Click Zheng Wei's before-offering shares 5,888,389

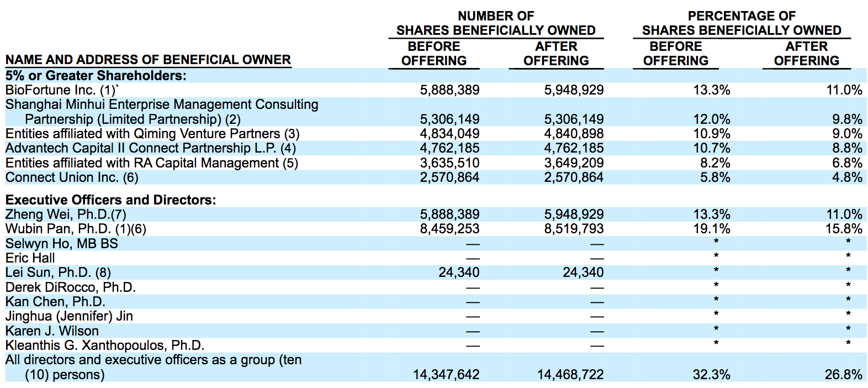449,214
